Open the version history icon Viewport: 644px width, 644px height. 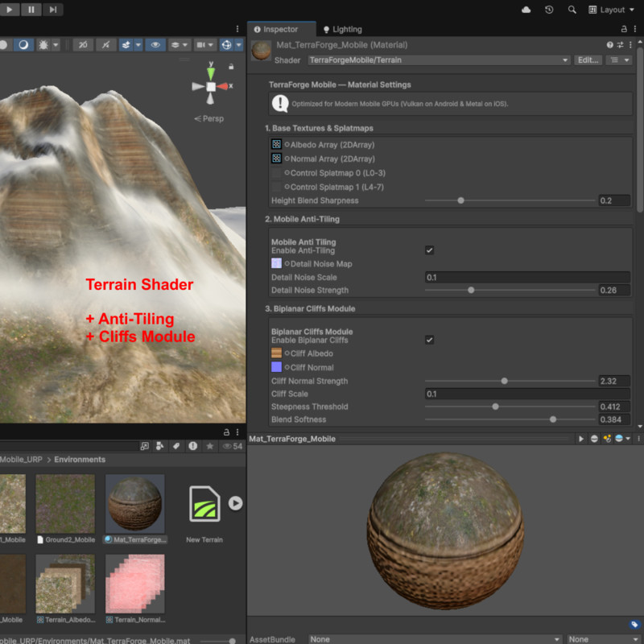click(x=549, y=10)
